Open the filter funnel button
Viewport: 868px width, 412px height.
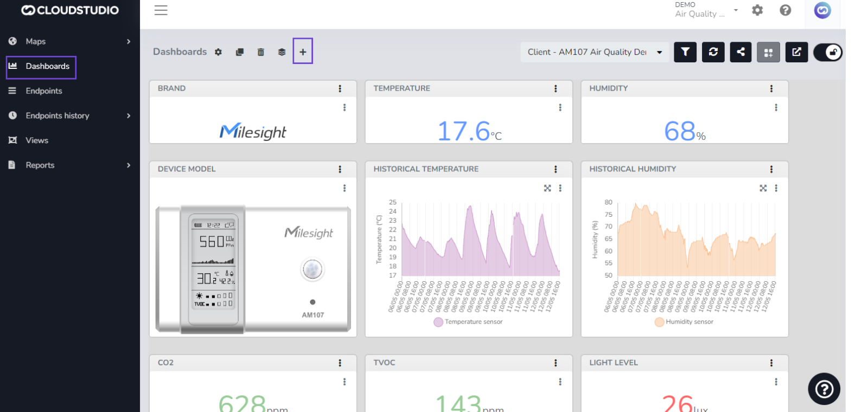[x=685, y=52]
